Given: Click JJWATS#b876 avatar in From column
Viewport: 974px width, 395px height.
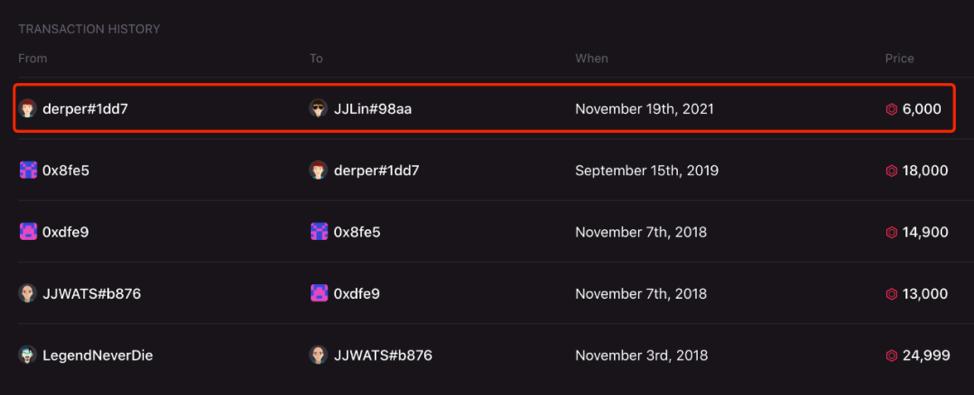Looking at the screenshot, I should pos(27,293).
